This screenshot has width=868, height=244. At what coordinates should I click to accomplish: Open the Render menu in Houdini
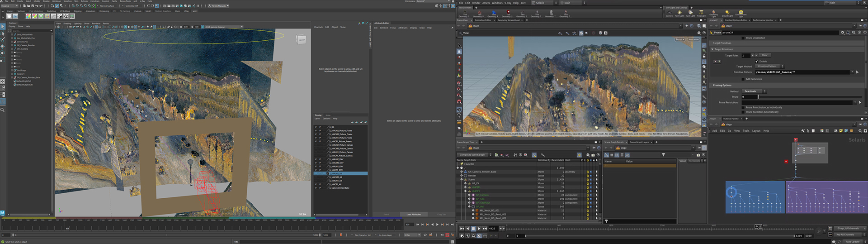coord(476,3)
